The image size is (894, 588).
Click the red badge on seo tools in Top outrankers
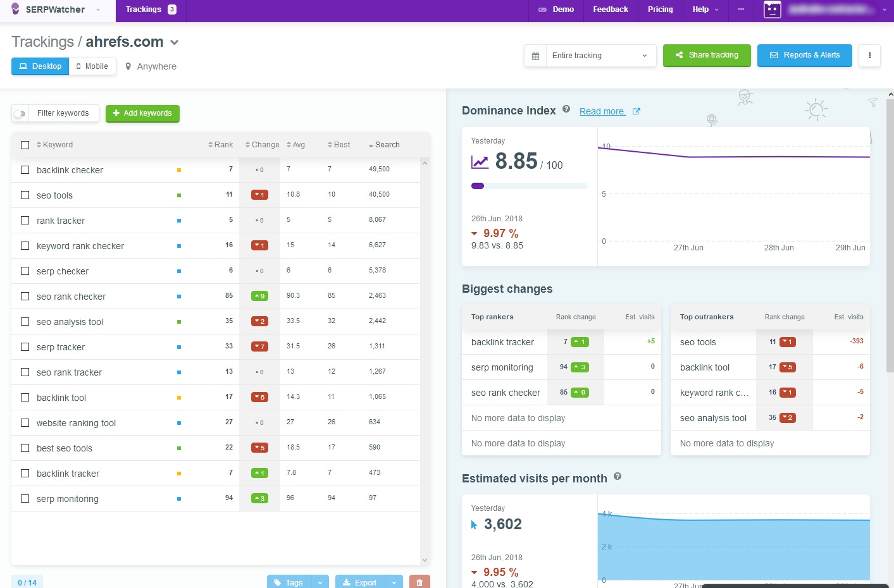(x=788, y=342)
